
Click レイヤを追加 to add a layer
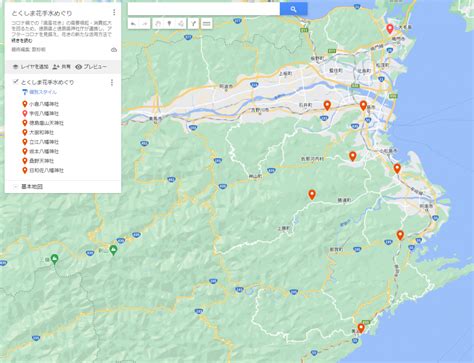(31, 67)
